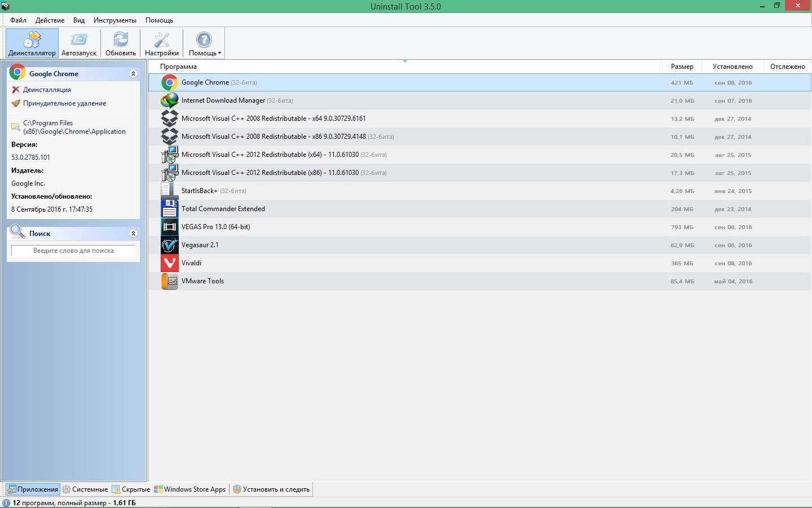This screenshot has height=508, width=812.
Task: Collapse the Поиск search panel
Action: (133, 233)
